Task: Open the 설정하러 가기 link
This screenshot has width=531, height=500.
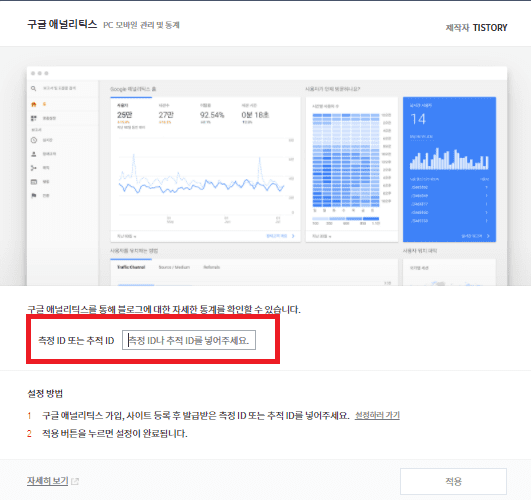Action: 377,415
